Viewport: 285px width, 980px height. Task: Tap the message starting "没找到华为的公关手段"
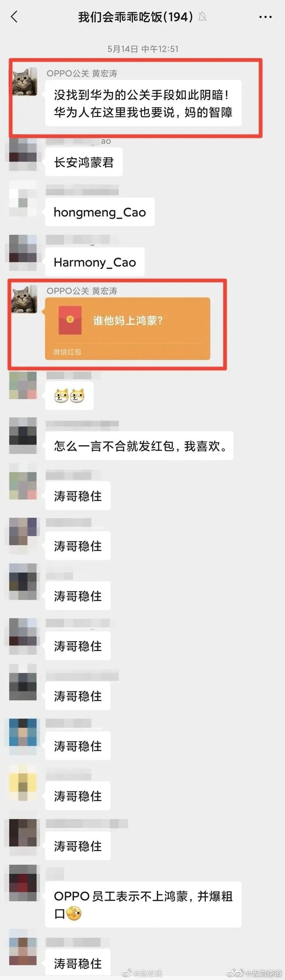click(143, 103)
